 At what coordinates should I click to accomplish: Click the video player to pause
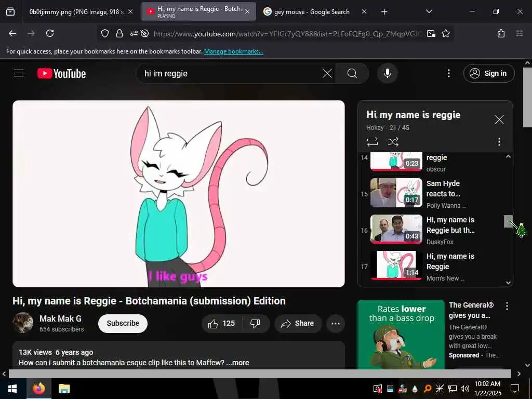179,194
